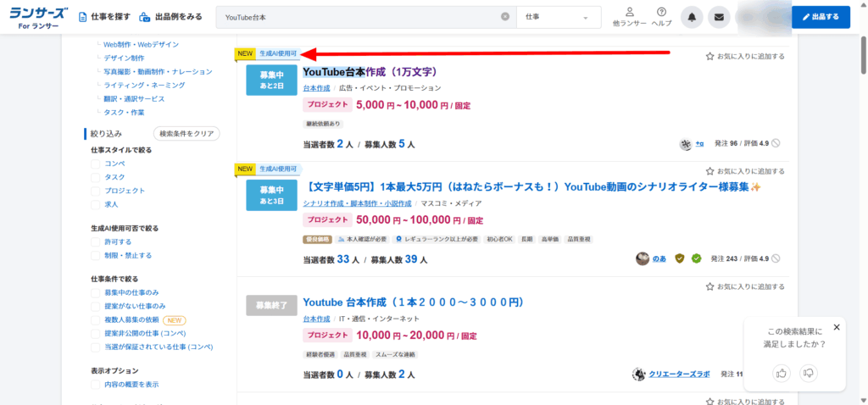The width and height of the screenshot is (868, 405).
Task: Open messages via envelope icon
Action: tap(719, 17)
